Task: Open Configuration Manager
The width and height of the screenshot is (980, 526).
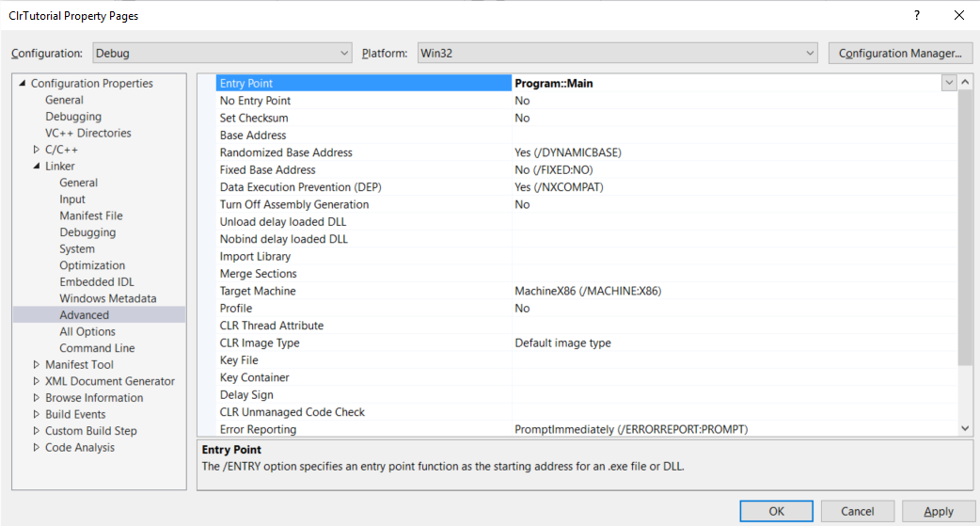Action: click(899, 54)
